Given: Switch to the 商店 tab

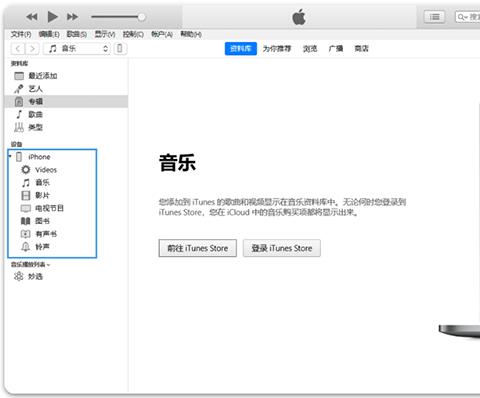Looking at the screenshot, I should [361, 49].
